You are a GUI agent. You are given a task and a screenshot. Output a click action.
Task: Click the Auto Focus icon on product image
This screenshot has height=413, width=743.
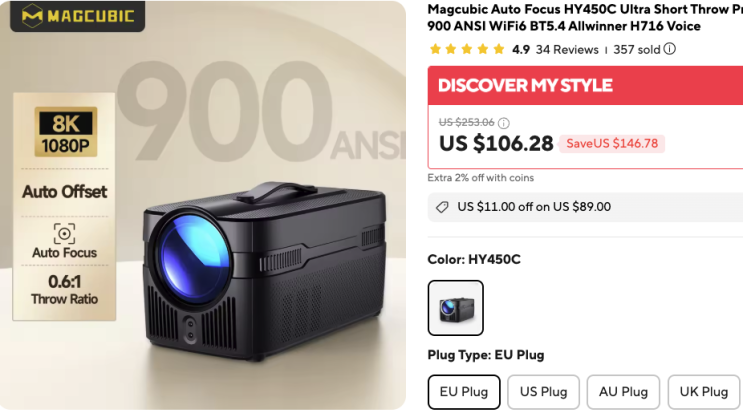pos(64,233)
